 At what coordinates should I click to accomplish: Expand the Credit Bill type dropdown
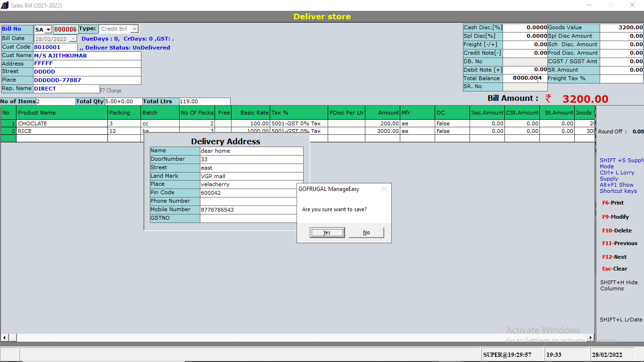(x=134, y=29)
